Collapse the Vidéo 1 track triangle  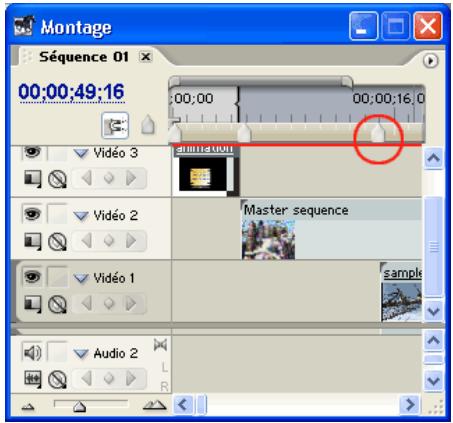[81, 278]
